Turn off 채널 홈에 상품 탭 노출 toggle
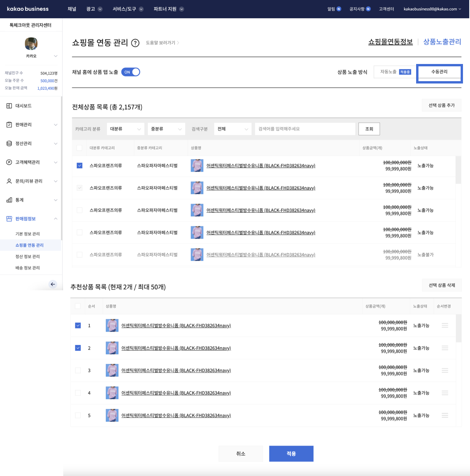This screenshot has width=470, height=476. click(x=131, y=72)
